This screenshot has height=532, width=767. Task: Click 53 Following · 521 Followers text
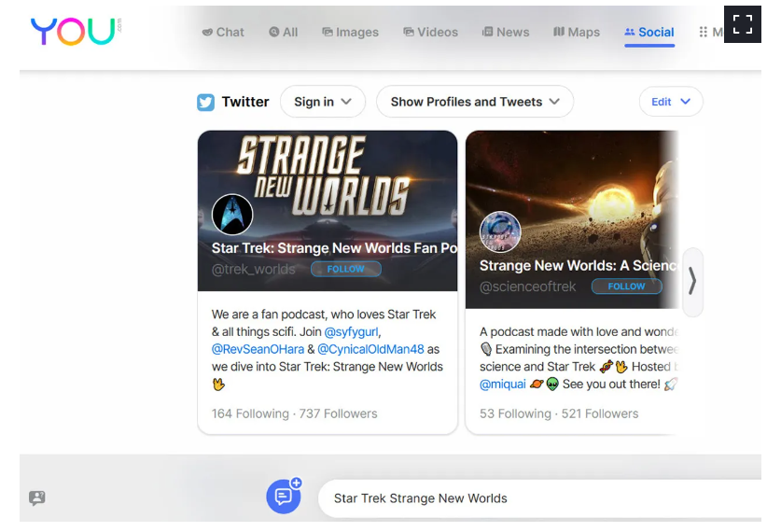coord(559,414)
